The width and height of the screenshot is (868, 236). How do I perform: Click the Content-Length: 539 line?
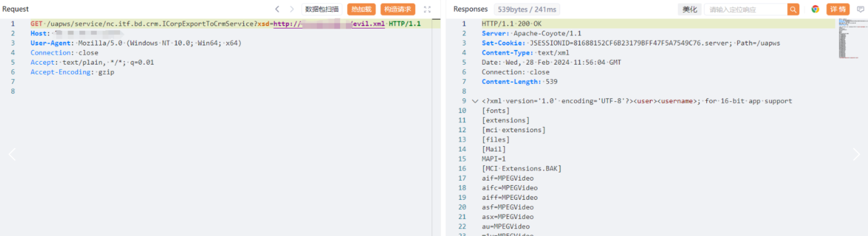tap(520, 82)
